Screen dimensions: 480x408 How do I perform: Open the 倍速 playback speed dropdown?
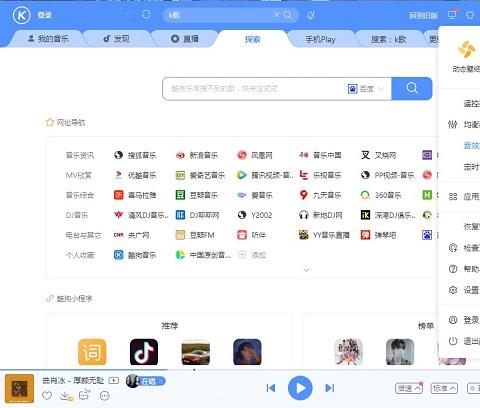coord(409,388)
